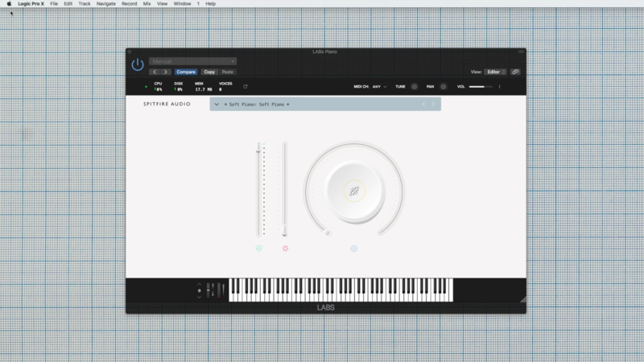The width and height of the screenshot is (644, 362).
Task: Click the refresh icon beside Voices
Action: tap(245, 86)
